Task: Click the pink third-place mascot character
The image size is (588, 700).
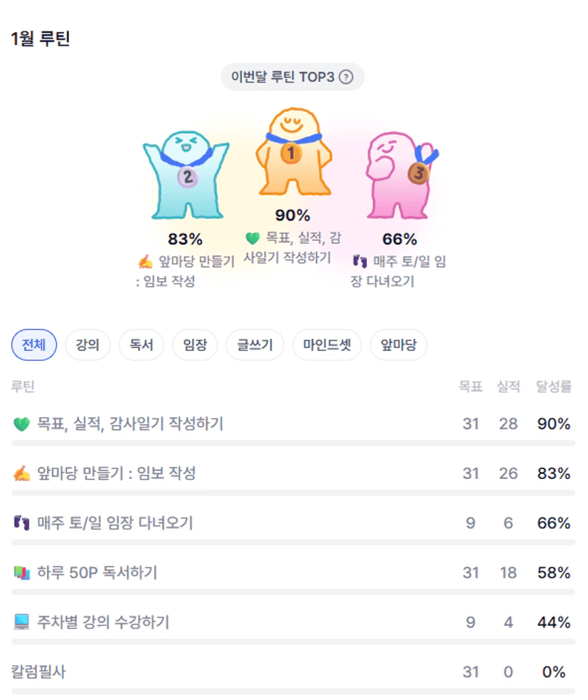Action: (x=398, y=175)
